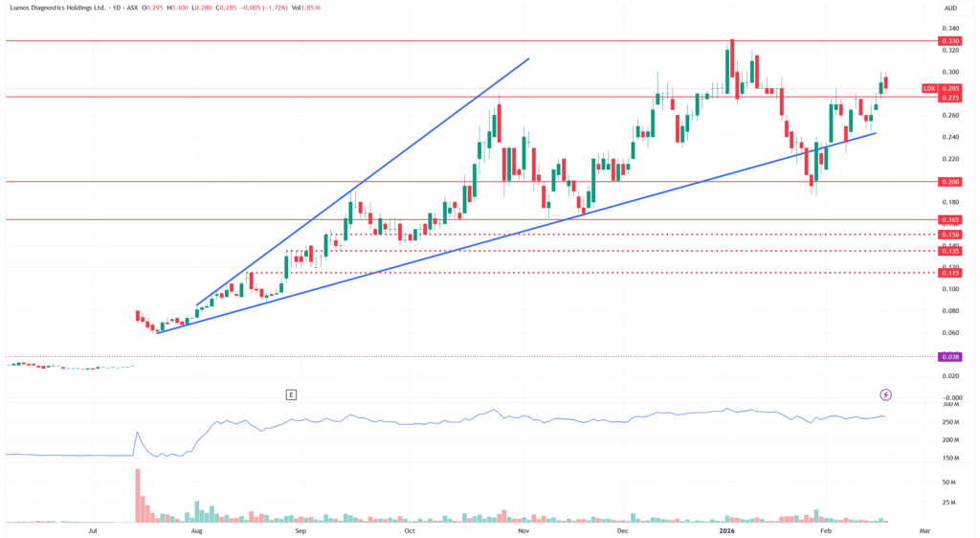The width and height of the screenshot is (980, 538).
Task: Click the Feb label on time axis
Action: [826, 531]
